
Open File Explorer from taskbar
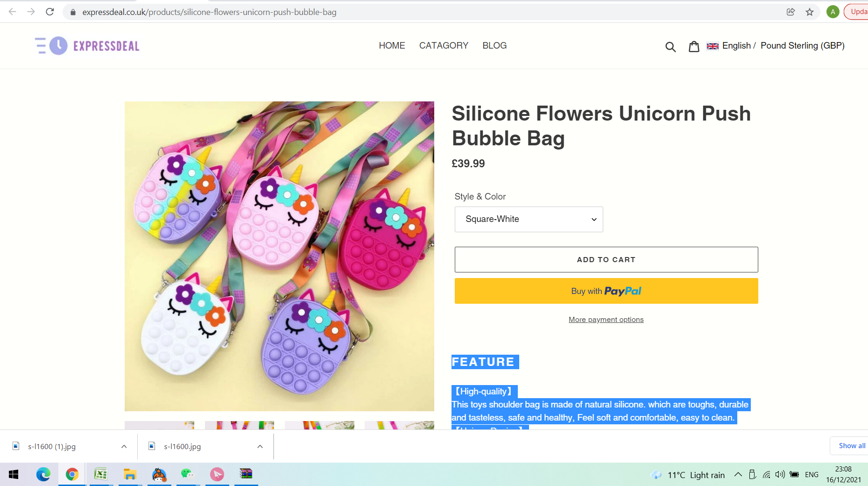pyautogui.click(x=130, y=474)
